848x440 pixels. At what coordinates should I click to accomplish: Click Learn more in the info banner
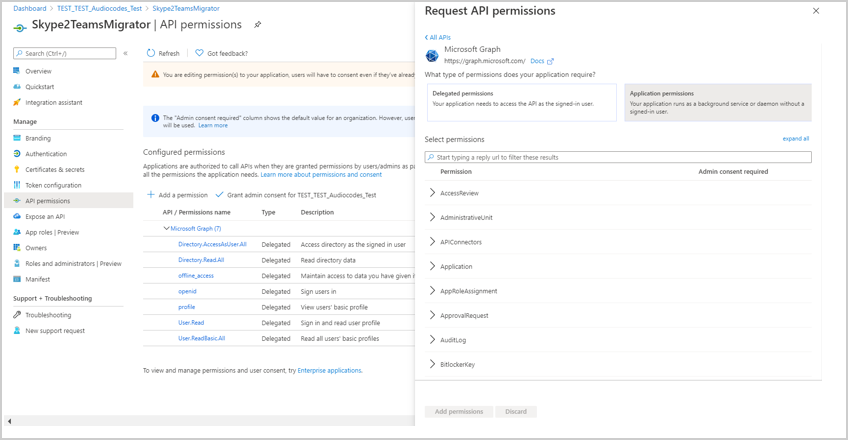click(x=213, y=125)
